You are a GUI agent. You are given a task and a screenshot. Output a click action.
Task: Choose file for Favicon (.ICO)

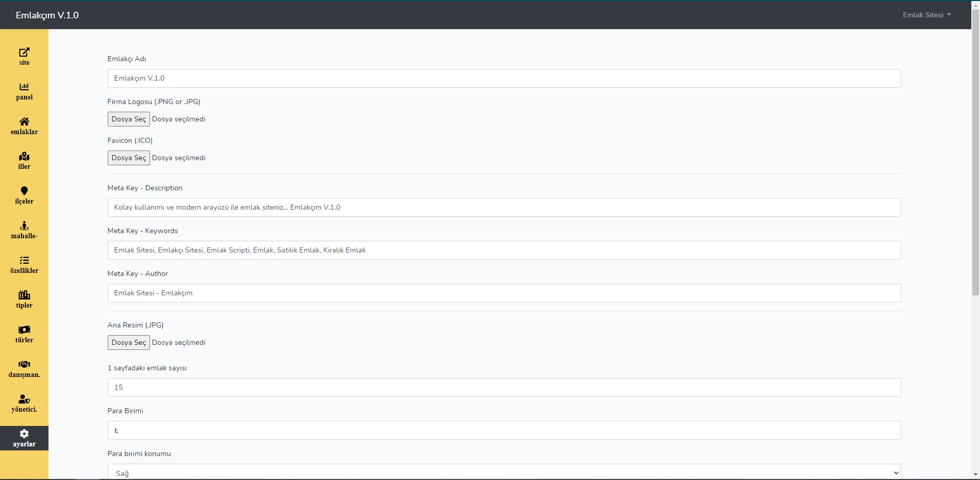[x=129, y=158]
